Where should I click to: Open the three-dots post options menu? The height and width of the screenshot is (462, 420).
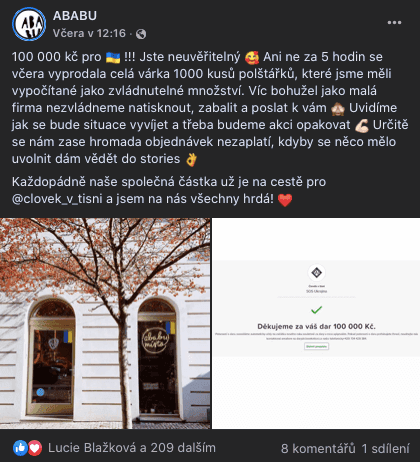point(394,23)
